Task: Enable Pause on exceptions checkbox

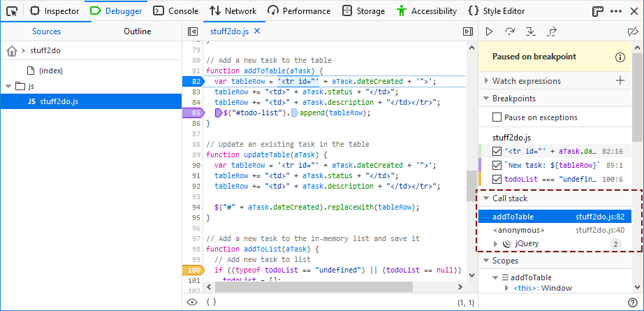Action: pyautogui.click(x=497, y=117)
